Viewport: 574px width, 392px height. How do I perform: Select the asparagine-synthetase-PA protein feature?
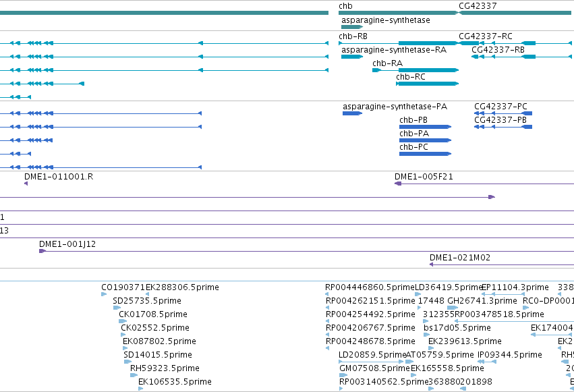click(x=352, y=113)
